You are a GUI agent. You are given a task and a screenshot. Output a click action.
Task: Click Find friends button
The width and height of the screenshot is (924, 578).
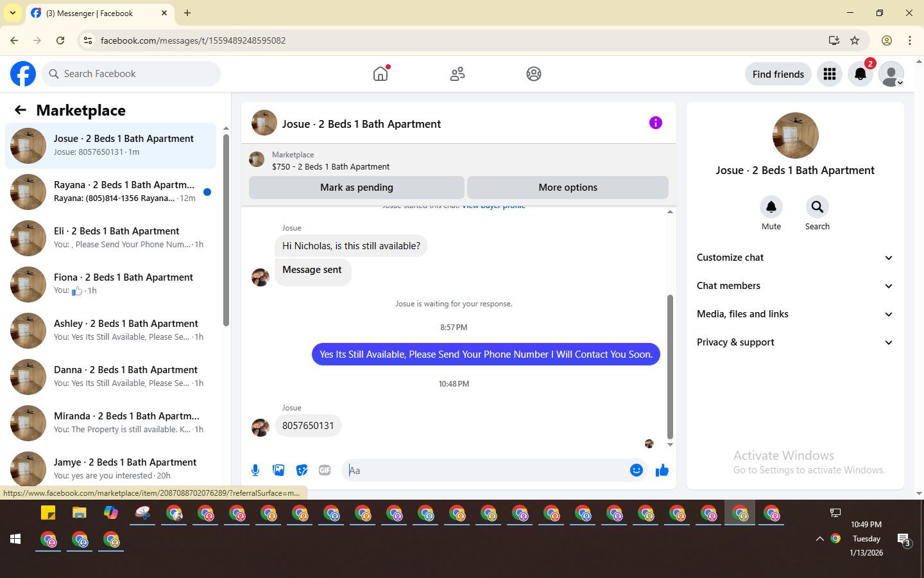(x=778, y=74)
